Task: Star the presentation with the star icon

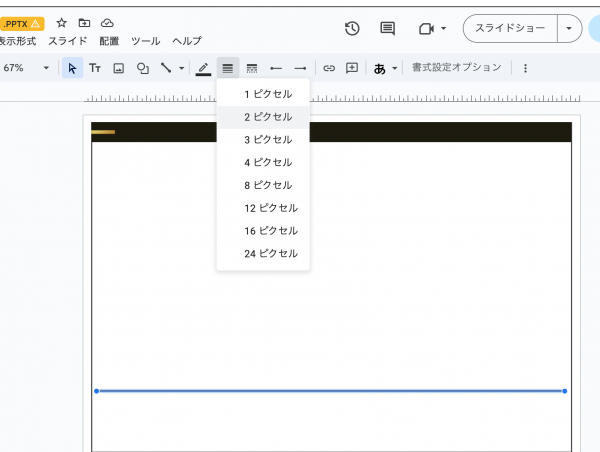Action: (62, 23)
